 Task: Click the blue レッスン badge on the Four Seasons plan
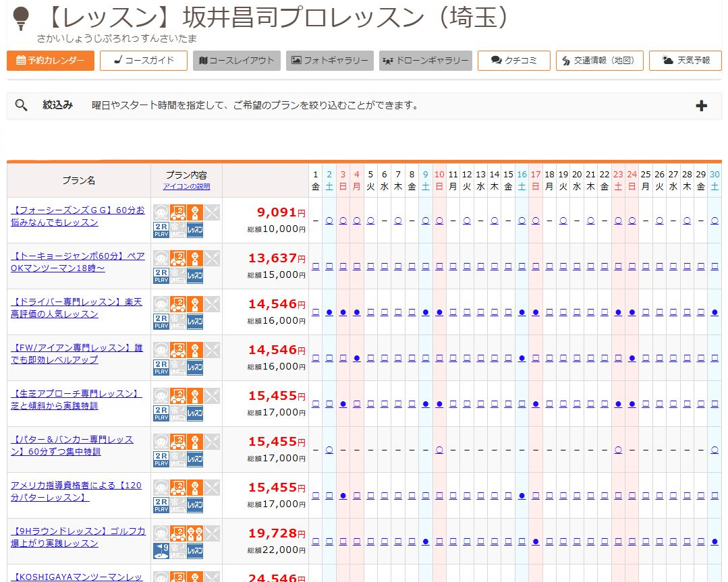(195, 230)
